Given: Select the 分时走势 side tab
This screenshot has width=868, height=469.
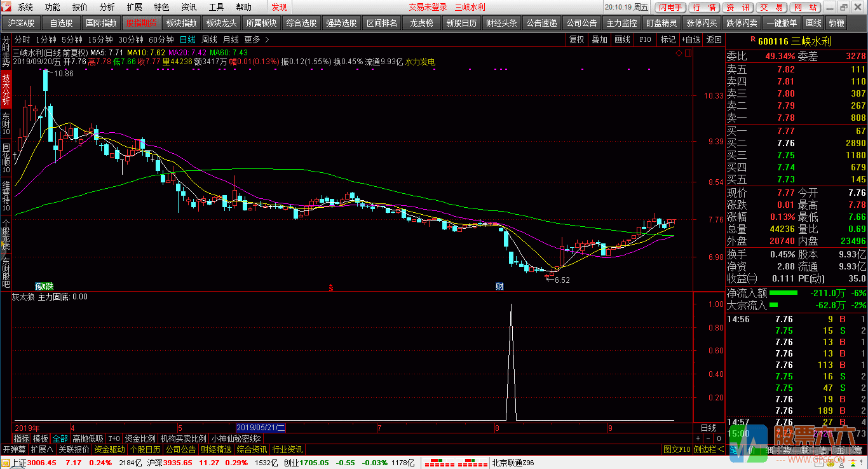Looking at the screenshot, I should (x=6, y=51).
